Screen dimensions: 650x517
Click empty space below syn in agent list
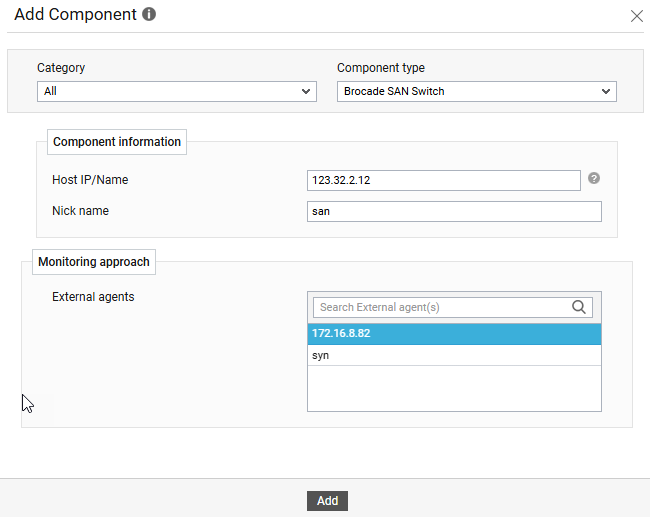454,388
